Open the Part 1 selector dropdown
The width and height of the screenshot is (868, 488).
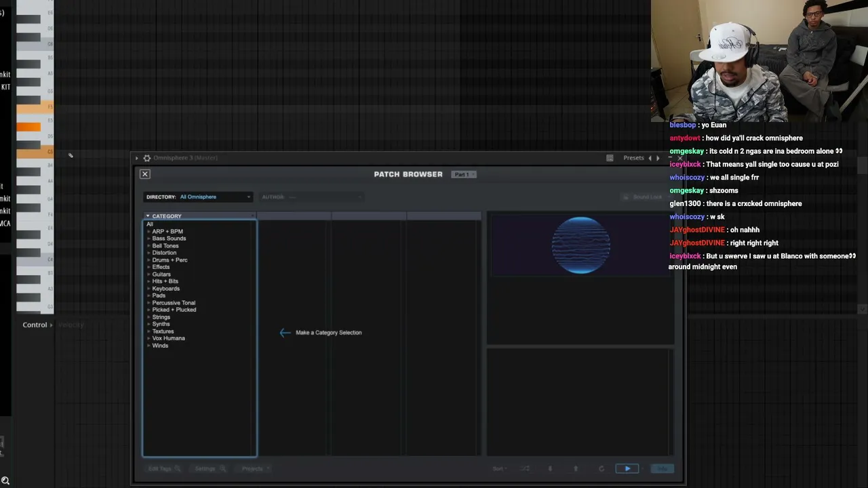point(465,175)
